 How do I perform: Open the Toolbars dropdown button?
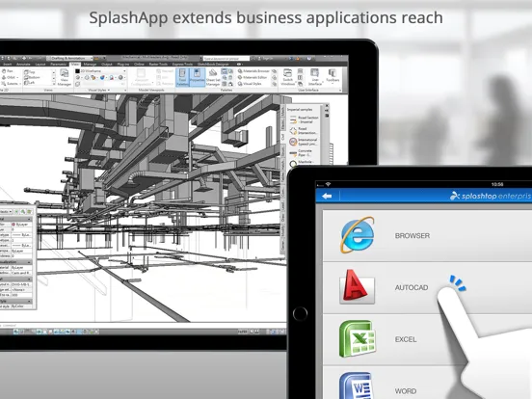[x=332, y=76]
